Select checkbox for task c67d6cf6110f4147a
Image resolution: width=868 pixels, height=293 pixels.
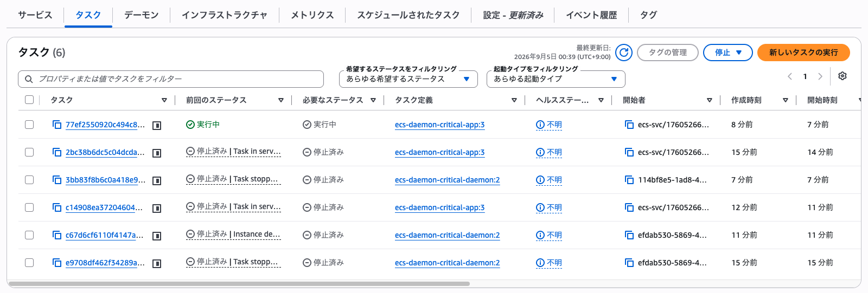(x=29, y=235)
